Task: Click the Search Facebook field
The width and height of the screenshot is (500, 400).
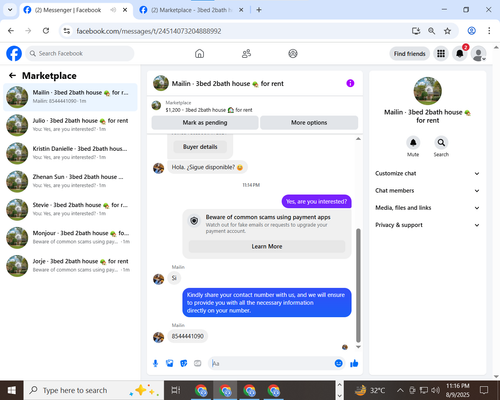Action: [x=80, y=53]
